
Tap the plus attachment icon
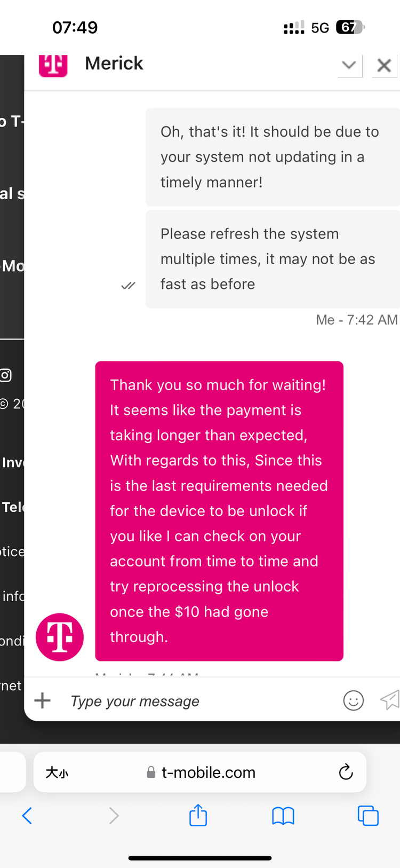coord(43,700)
